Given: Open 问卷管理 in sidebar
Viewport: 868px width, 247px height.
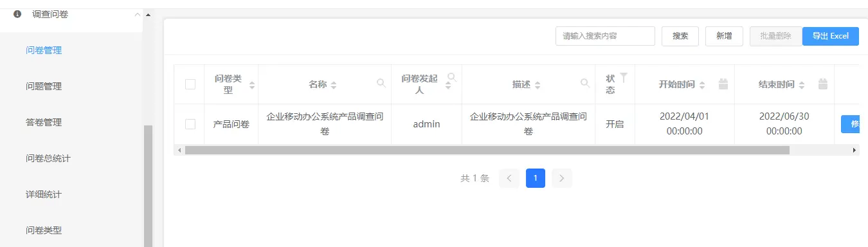Looking at the screenshot, I should click(x=44, y=50).
